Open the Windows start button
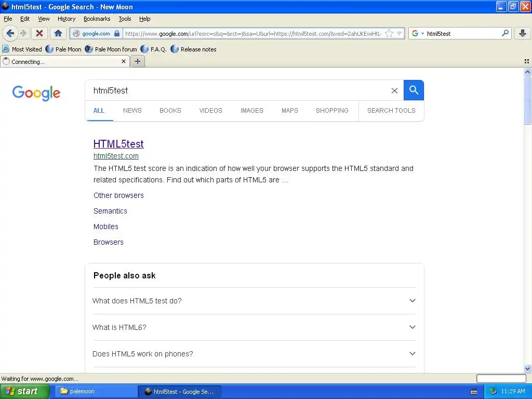The height and width of the screenshot is (399, 532). 25,391
